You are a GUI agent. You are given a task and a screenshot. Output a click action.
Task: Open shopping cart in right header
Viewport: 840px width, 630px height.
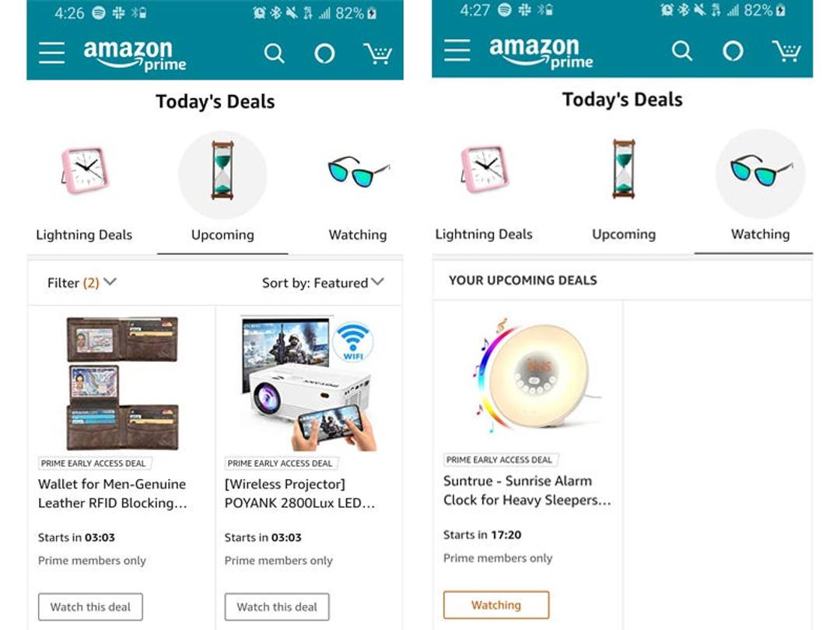tap(786, 51)
